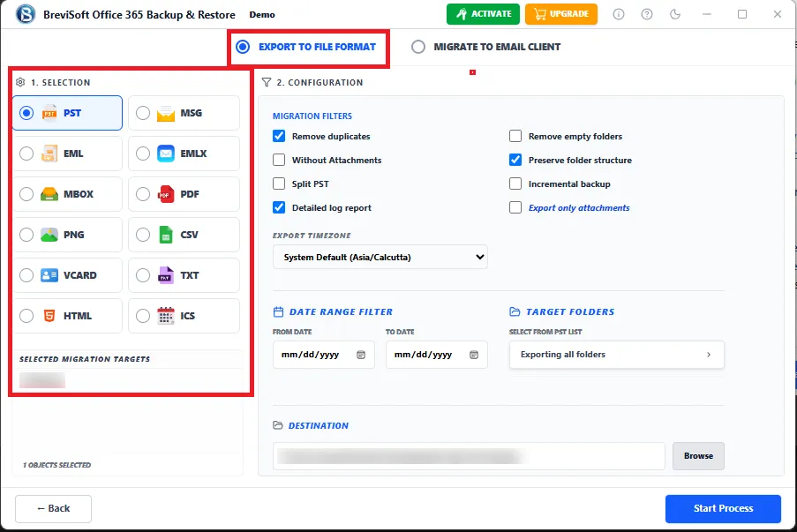Click the PNG picture icon
Screen dimensions: 797x532
(x=49, y=235)
